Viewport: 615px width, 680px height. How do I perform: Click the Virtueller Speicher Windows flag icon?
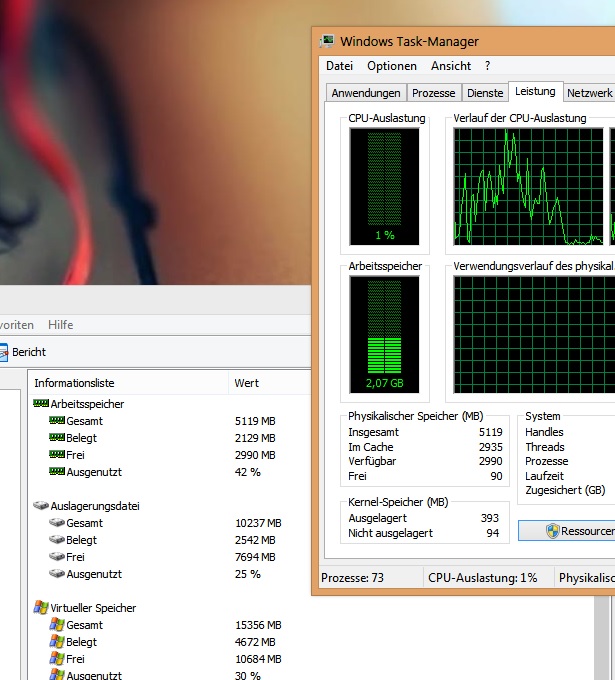tap(41, 608)
